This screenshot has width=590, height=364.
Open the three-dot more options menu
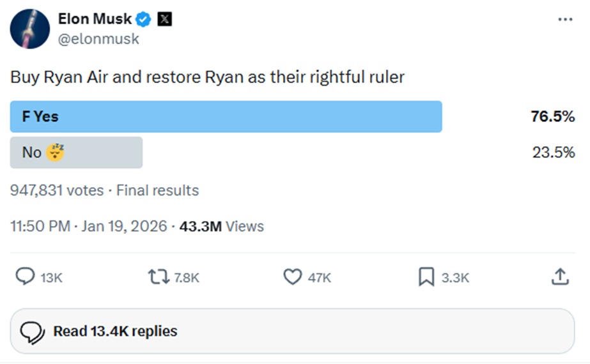click(565, 20)
